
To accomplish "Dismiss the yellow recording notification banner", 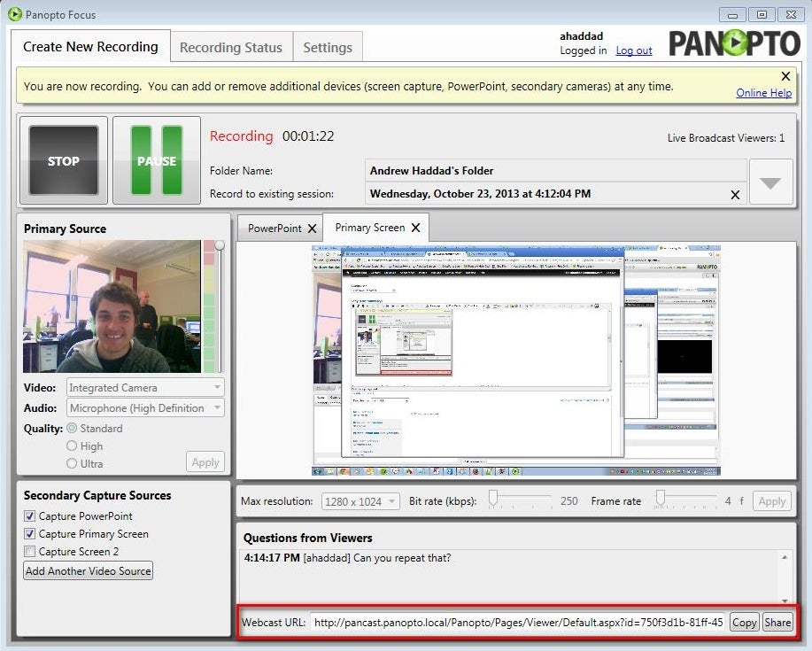I will [785, 76].
